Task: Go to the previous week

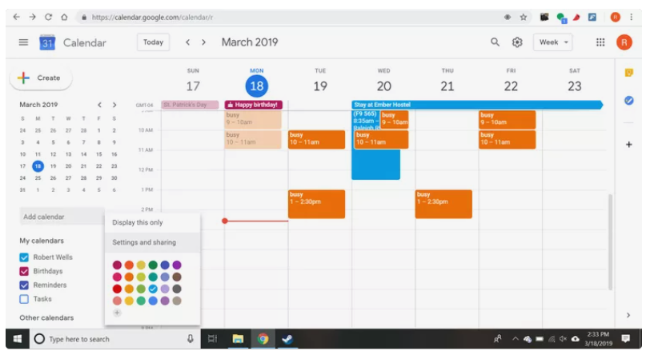Action: 188,42
